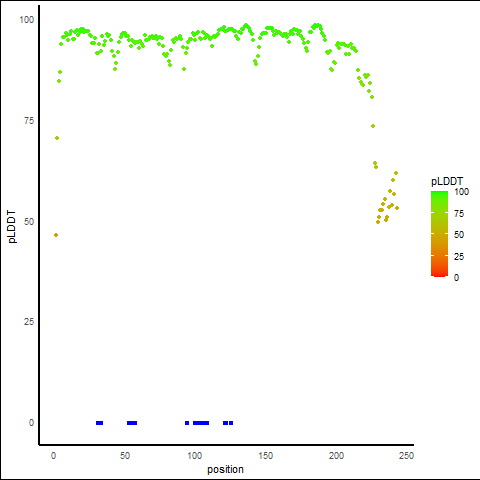Click the blue bar near position 55
This screenshot has height=480, width=480.
pos(132,423)
